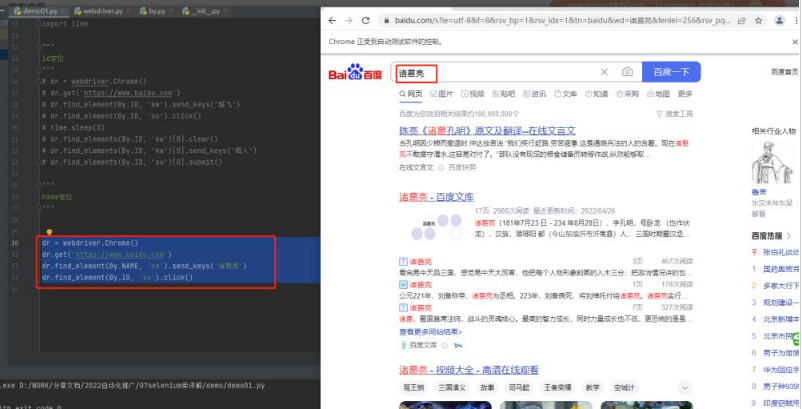Screen dimensions: 802x409
Task: Click the 百度快照 link
Action: (x=462, y=167)
